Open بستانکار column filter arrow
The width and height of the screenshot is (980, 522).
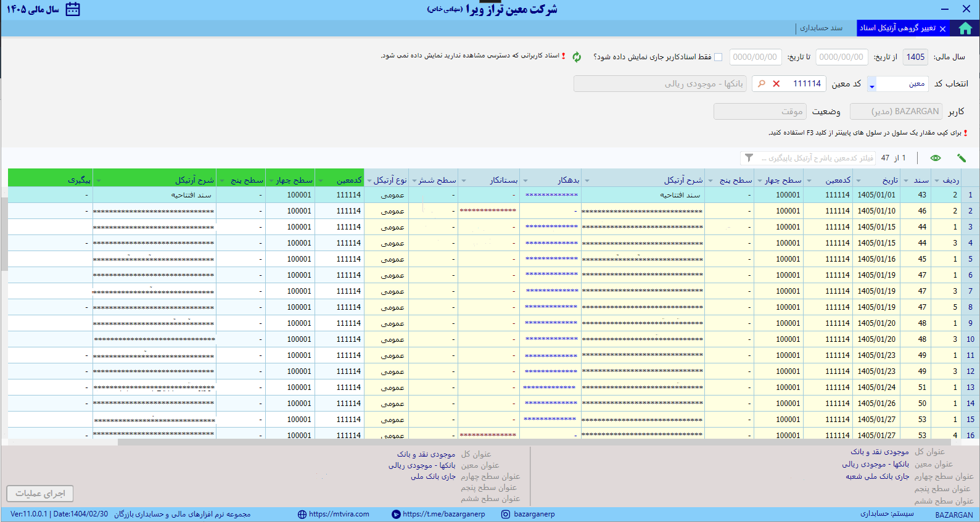pyautogui.click(x=464, y=181)
